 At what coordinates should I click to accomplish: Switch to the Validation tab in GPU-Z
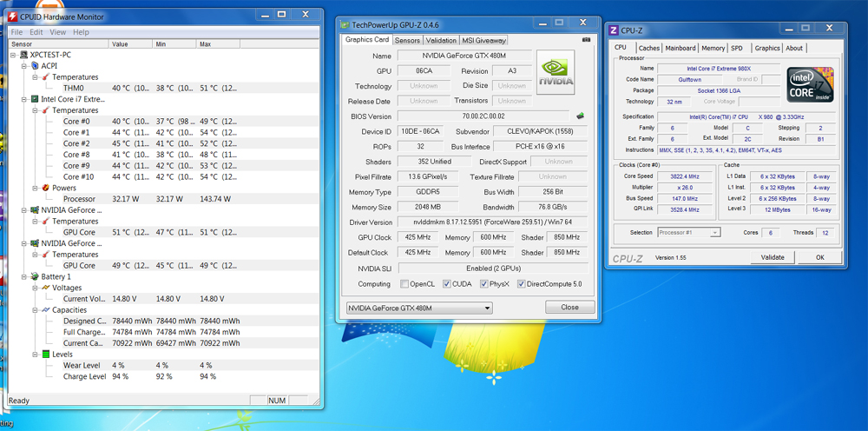coord(441,41)
